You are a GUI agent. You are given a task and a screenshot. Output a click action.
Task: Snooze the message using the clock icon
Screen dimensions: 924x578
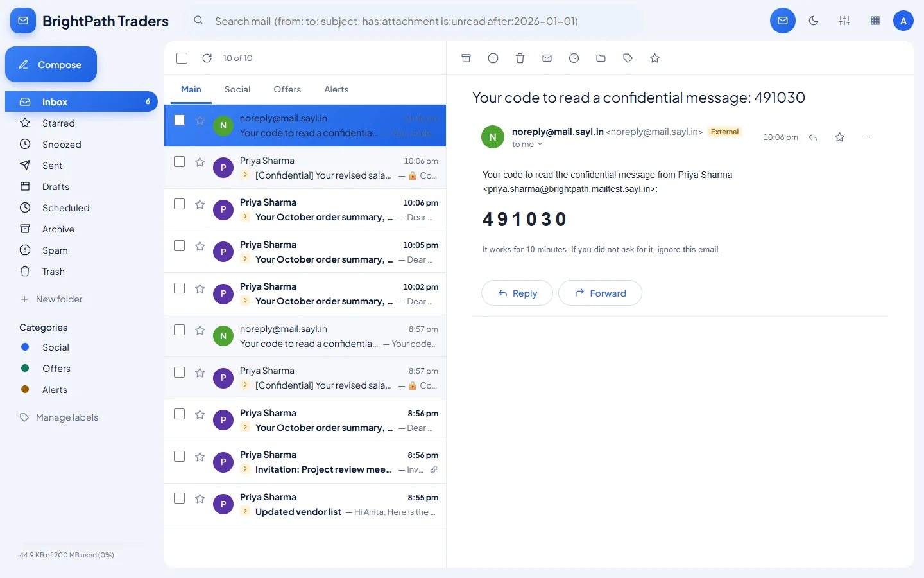(574, 58)
